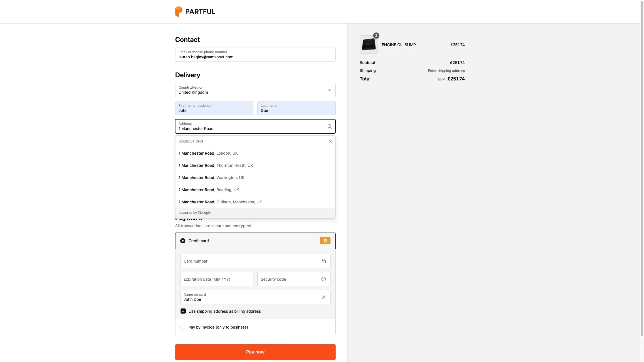
Task: Click the quantity badge on product image
Action: tap(376, 35)
